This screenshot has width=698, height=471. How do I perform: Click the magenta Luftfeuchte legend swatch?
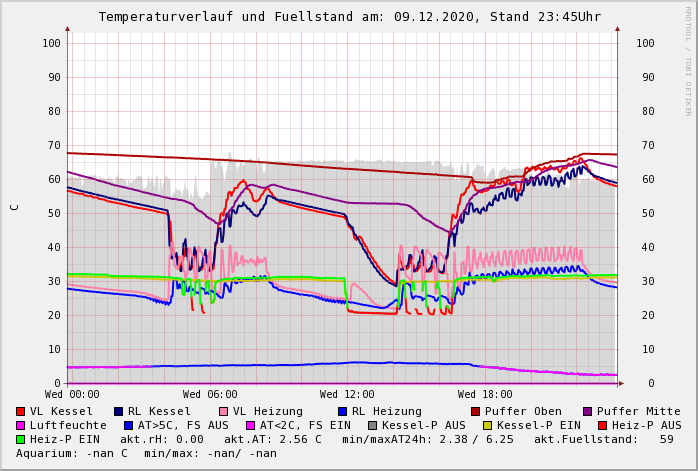21,425
